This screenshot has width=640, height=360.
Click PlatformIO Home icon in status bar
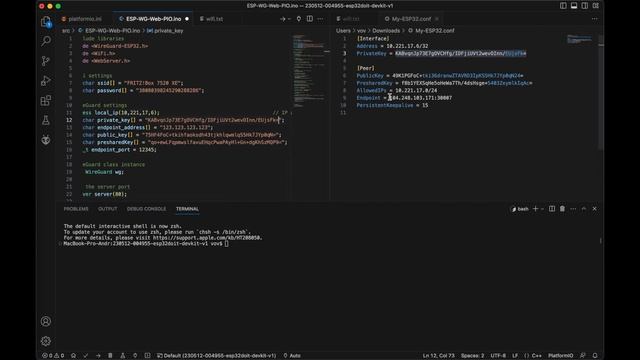coord(73,356)
